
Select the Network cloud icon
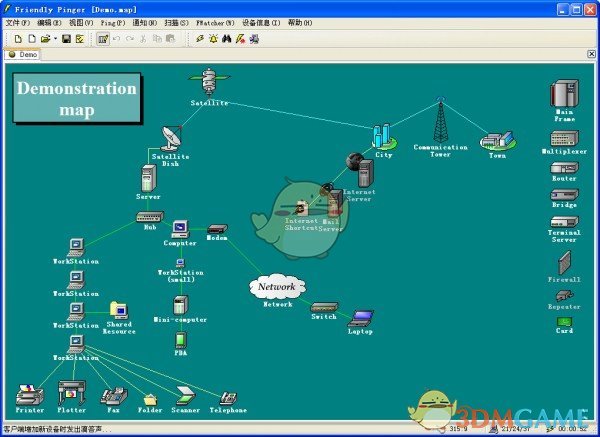pyautogui.click(x=277, y=286)
